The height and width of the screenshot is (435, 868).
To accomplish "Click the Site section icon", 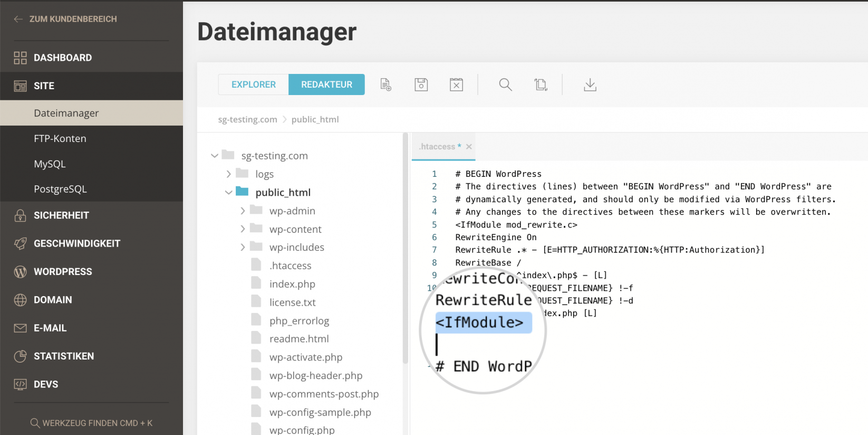I will point(20,86).
